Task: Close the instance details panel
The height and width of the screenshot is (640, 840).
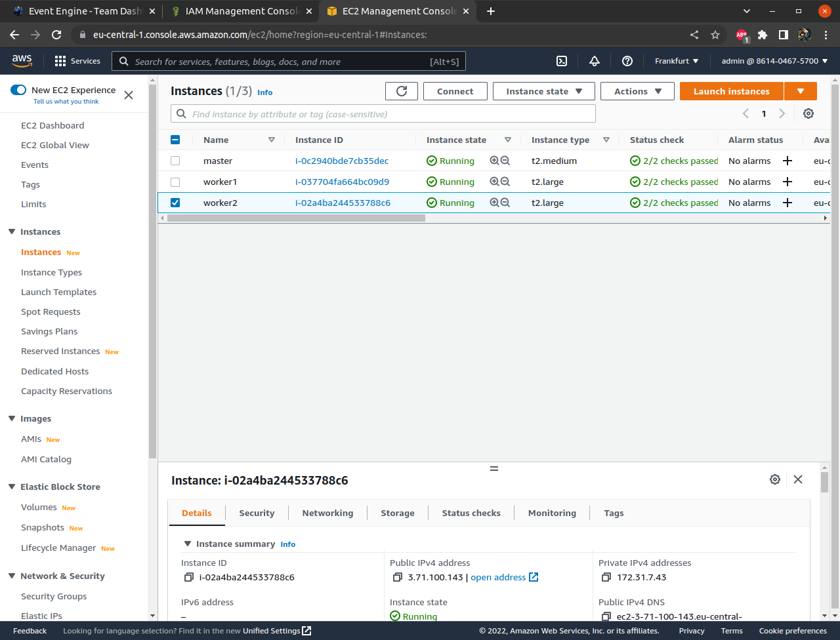Action: pos(798,479)
